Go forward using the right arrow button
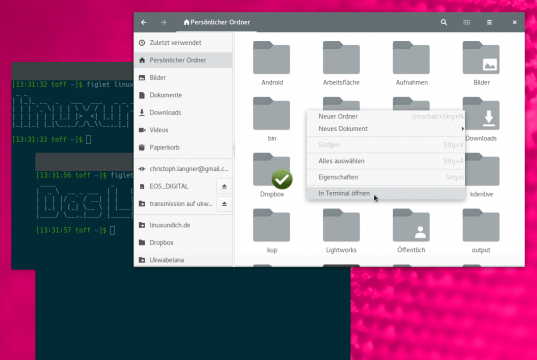 (x=163, y=22)
